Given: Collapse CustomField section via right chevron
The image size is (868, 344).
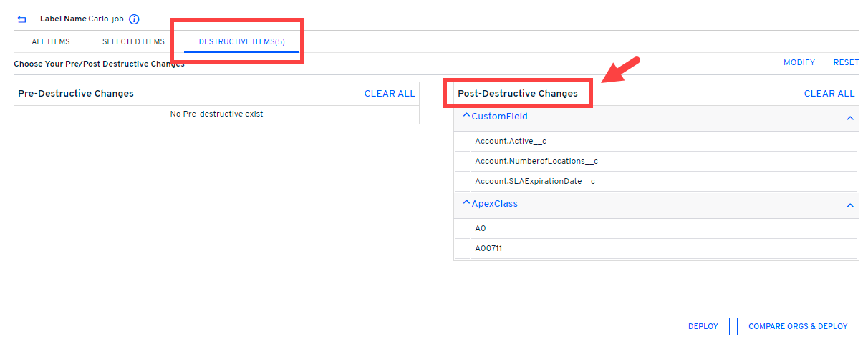Looking at the screenshot, I should tap(850, 118).
